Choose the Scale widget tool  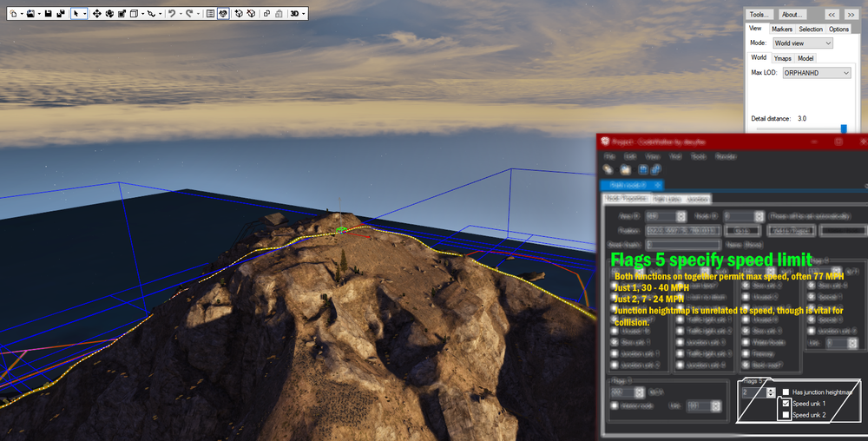tap(122, 14)
